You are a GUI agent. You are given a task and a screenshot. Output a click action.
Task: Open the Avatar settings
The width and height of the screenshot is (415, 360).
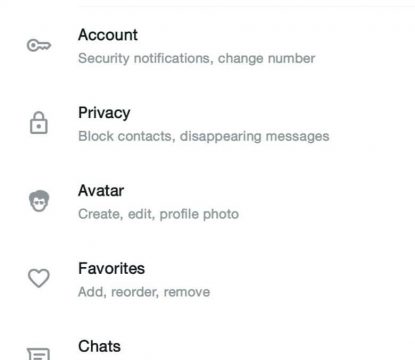tap(207, 202)
